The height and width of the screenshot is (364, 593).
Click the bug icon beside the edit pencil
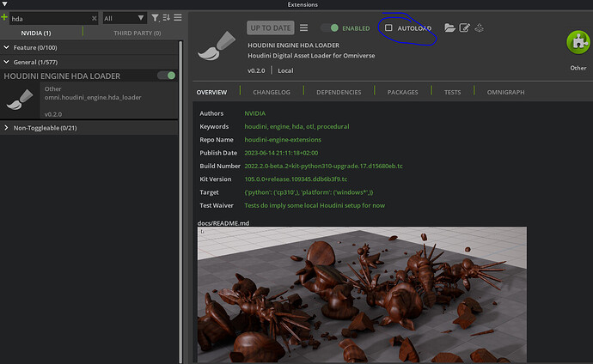(x=480, y=27)
